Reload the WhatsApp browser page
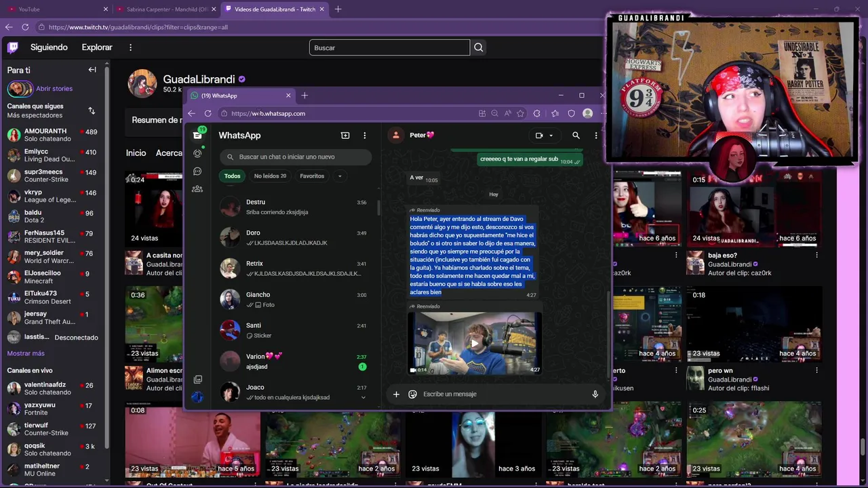868x488 pixels. click(208, 113)
